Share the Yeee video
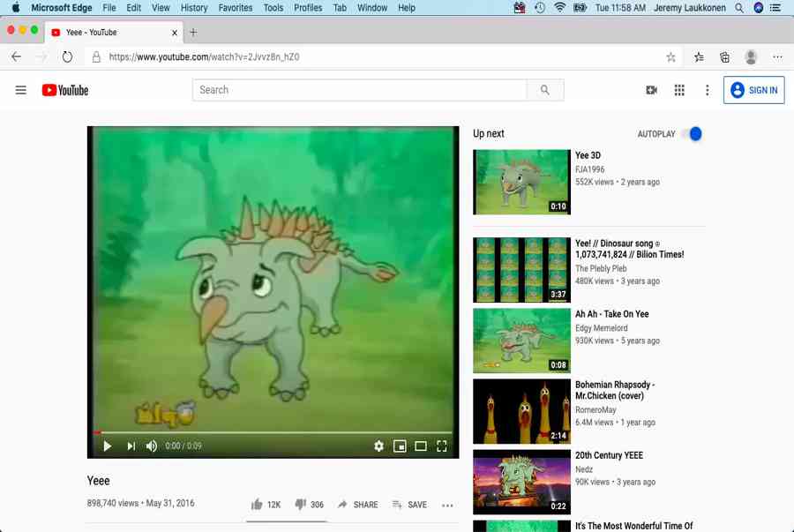Screen dimensions: 794x532 click(357, 505)
